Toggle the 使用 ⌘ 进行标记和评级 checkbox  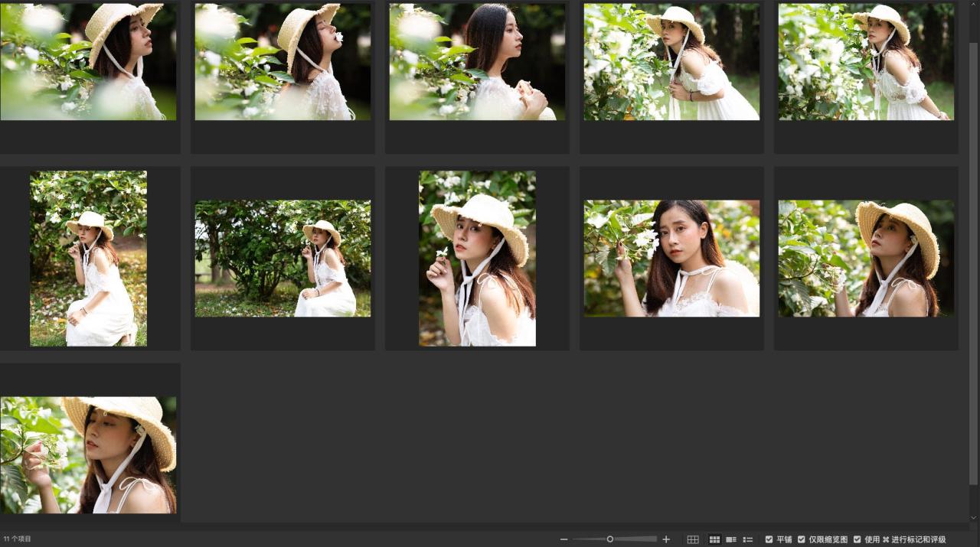click(x=857, y=539)
